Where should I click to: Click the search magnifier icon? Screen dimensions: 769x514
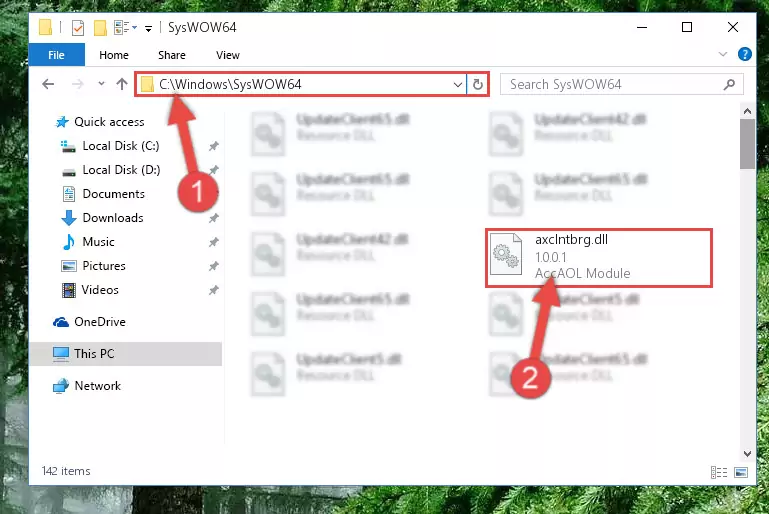pos(729,84)
